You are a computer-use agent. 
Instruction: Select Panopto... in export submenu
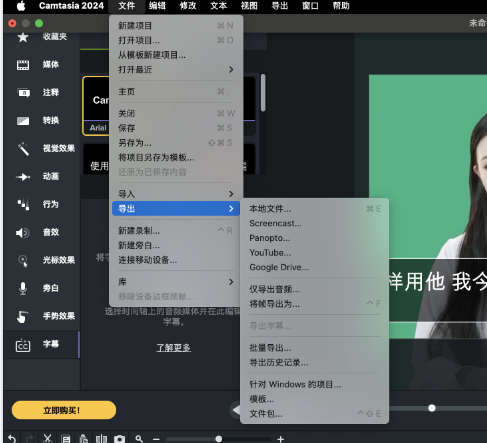tap(314, 238)
